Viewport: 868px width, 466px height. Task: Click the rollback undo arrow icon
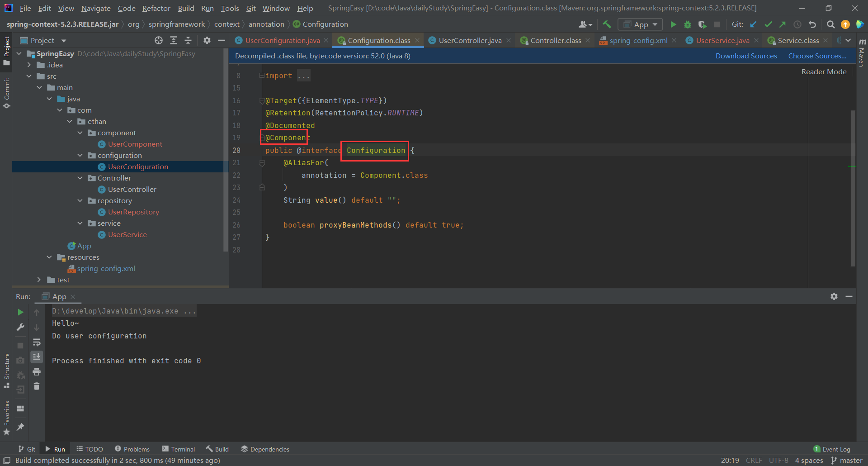(x=812, y=24)
